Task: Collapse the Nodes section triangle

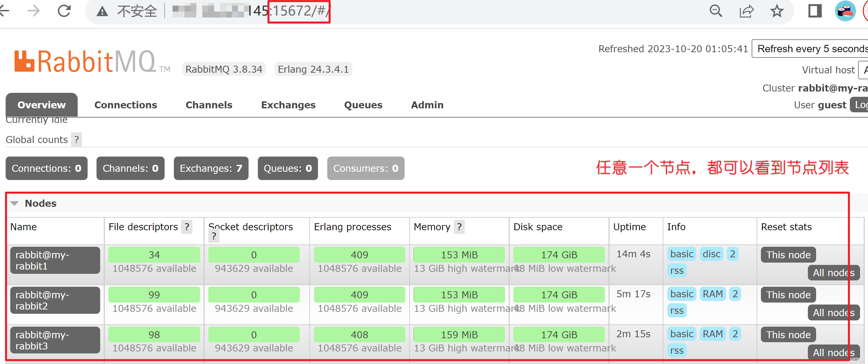Action: click(x=15, y=203)
